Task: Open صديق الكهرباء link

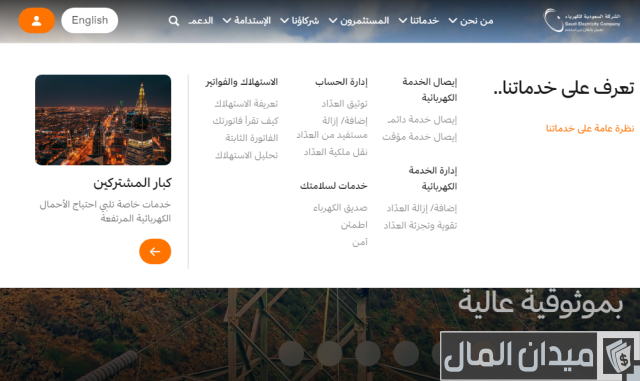Action: pos(340,208)
